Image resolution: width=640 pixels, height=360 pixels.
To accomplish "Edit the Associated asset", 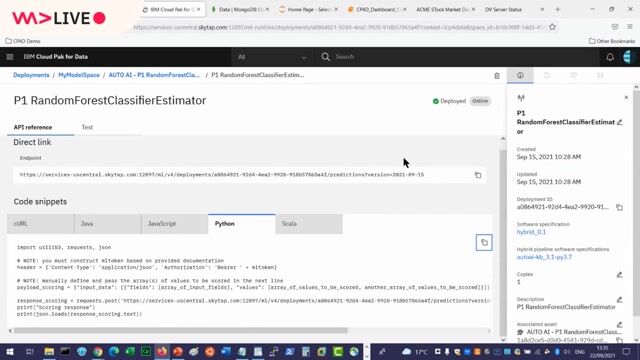I will tap(620, 324).
